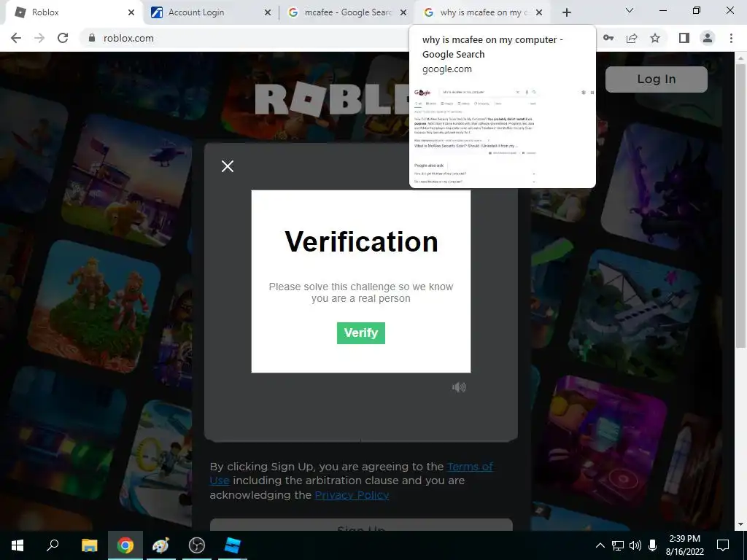This screenshot has height=560, width=747.
Task: Click the green Verify button
Action: coord(360,332)
